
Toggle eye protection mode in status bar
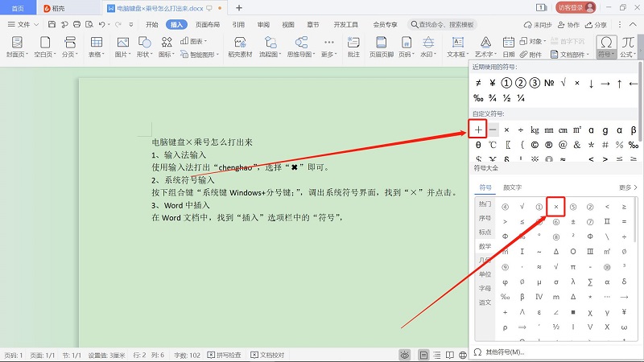tap(406, 354)
